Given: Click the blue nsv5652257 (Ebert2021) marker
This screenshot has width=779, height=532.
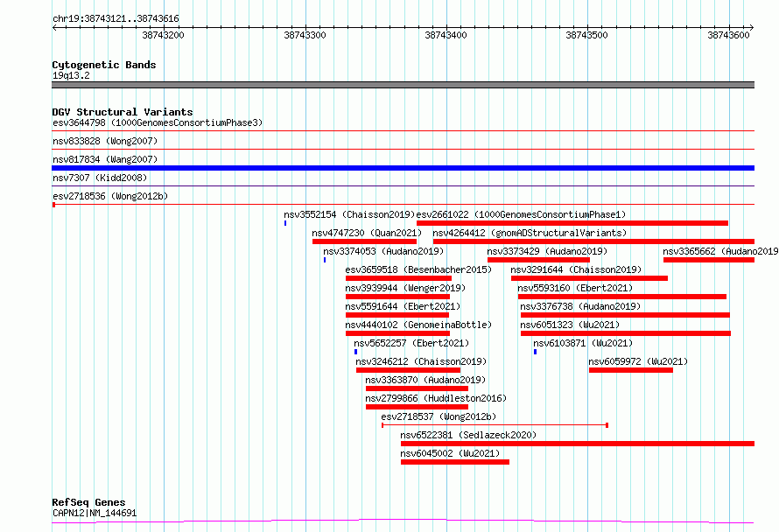Looking at the screenshot, I should [x=355, y=352].
